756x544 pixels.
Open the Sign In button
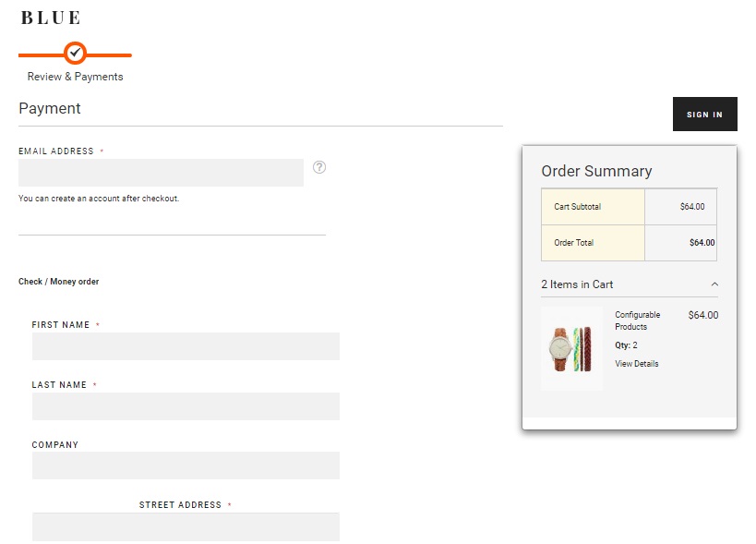(x=705, y=115)
